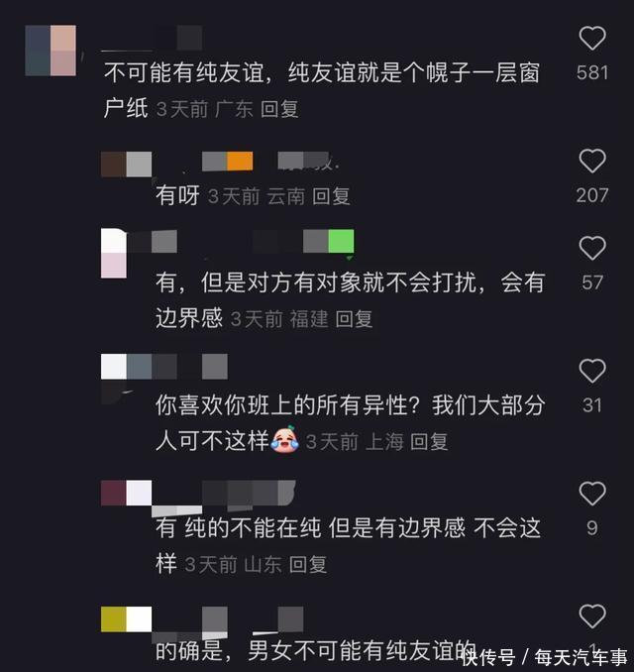Click 回复 next to 山东
634x672 pixels.
point(307,564)
